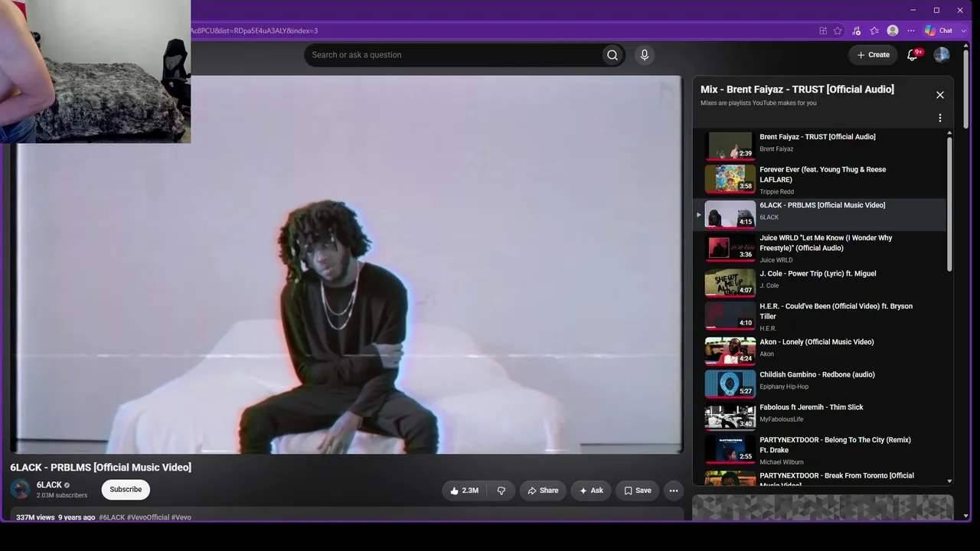Click the Ask button
The image size is (980, 551).
[x=591, y=491]
